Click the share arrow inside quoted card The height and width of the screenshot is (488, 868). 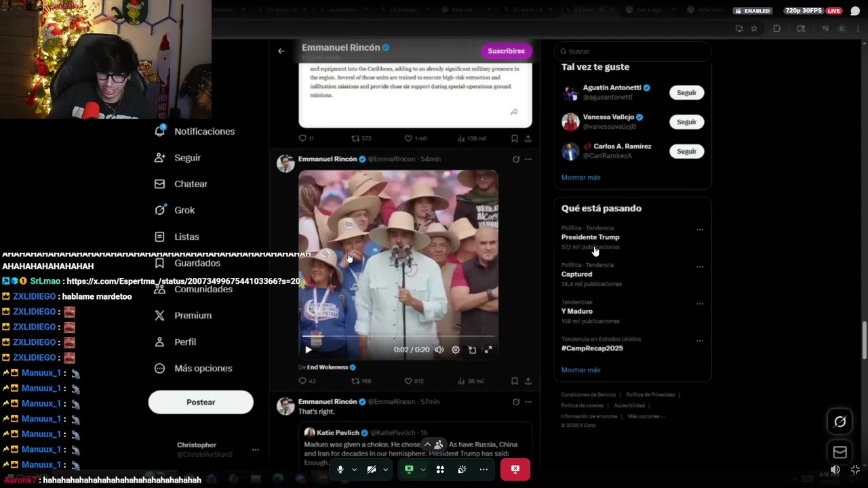pyautogui.click(x=514, y=112)
